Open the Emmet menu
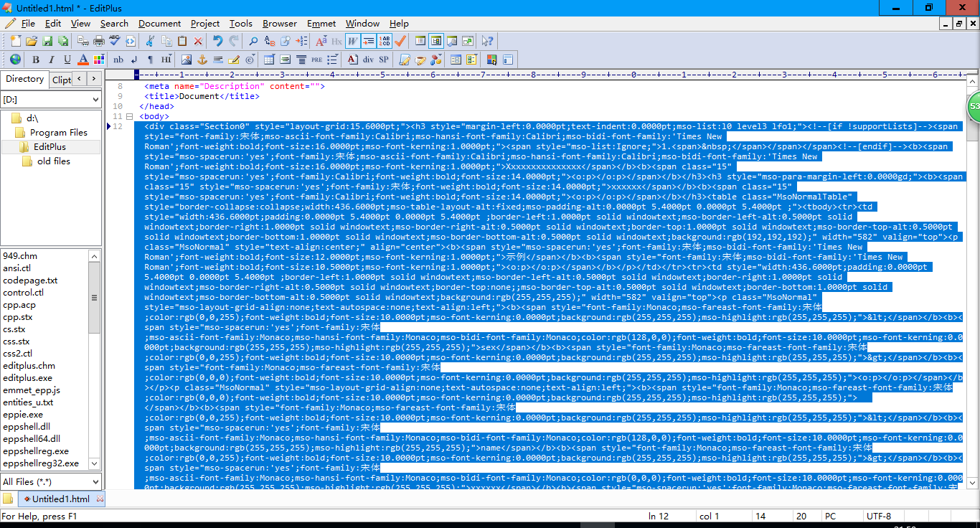 tap(321, 24)
